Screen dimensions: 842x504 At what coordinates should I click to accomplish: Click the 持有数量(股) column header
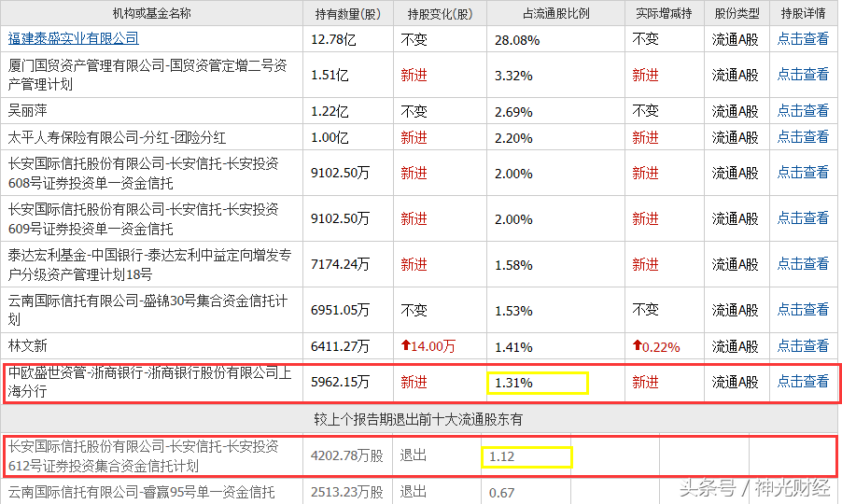point(348,14)
